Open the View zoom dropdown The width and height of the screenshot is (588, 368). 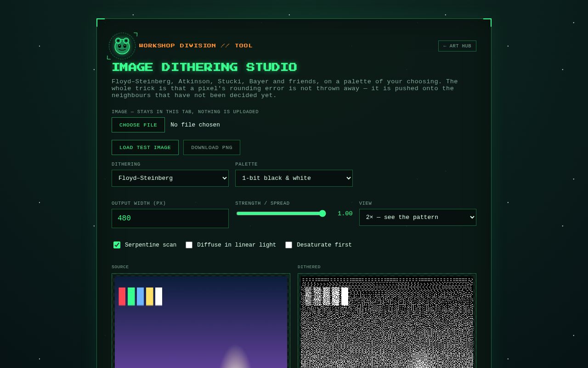(418, 217)
